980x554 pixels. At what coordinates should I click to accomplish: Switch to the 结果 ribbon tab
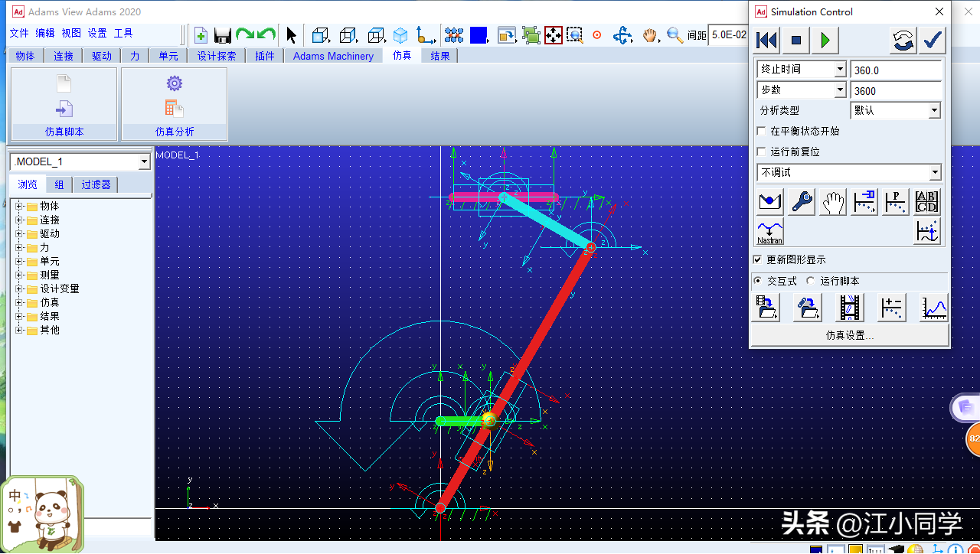point(439,56)
